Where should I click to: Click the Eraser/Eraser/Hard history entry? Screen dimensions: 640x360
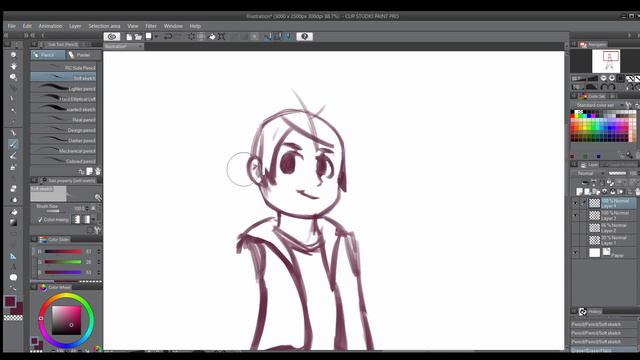(x=604, y=351)
